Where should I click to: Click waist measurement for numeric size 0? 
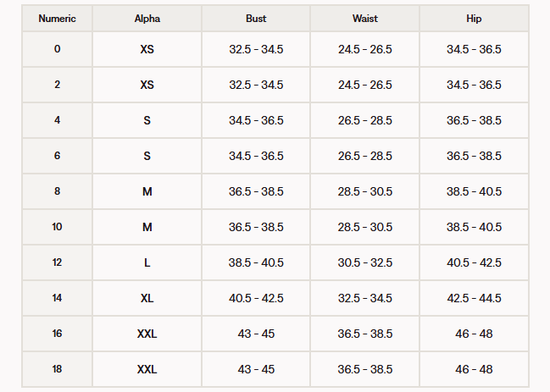coord(364,49)
